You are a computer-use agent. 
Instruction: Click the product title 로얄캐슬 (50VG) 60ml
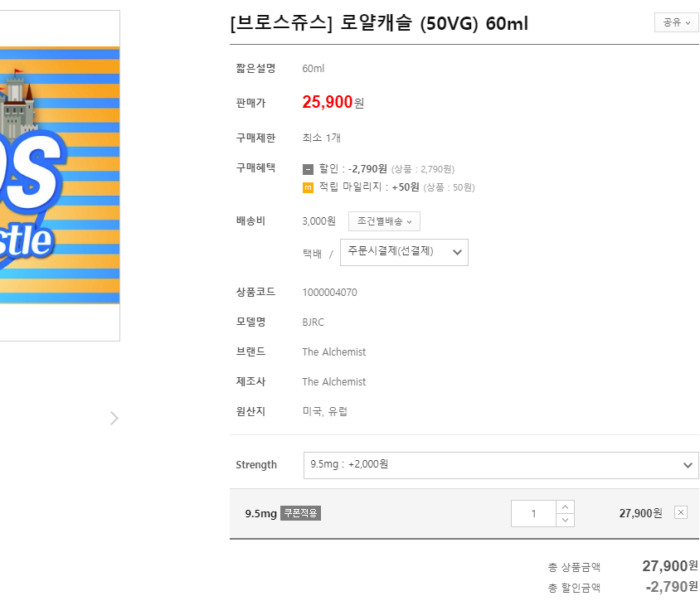(x=379, y=23)
